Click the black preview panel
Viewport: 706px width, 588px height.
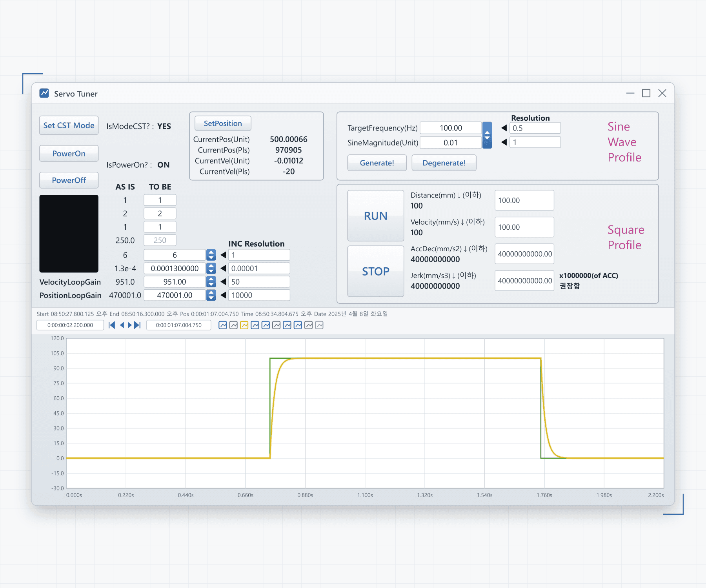[x=69, y=234]
